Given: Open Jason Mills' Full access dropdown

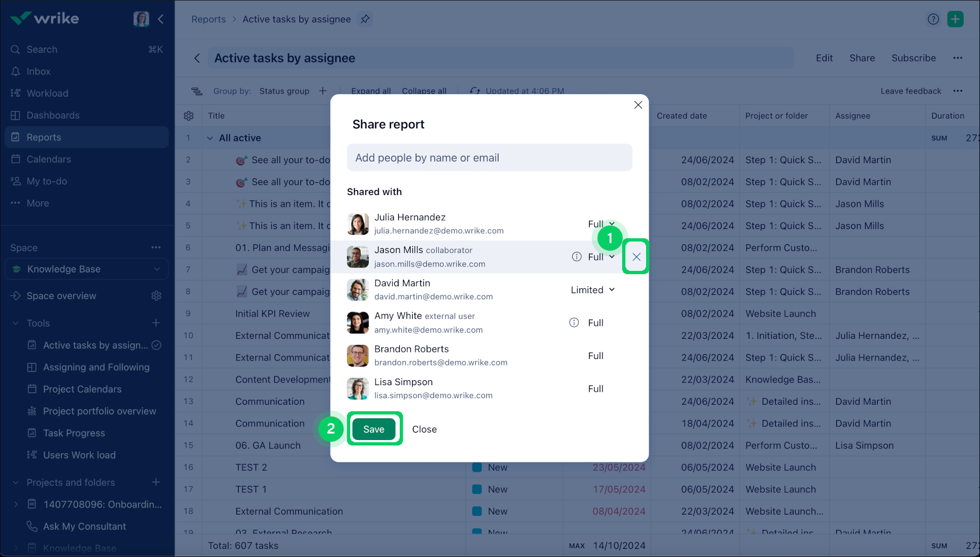Looking at the screenshot, I should [601, 257].
